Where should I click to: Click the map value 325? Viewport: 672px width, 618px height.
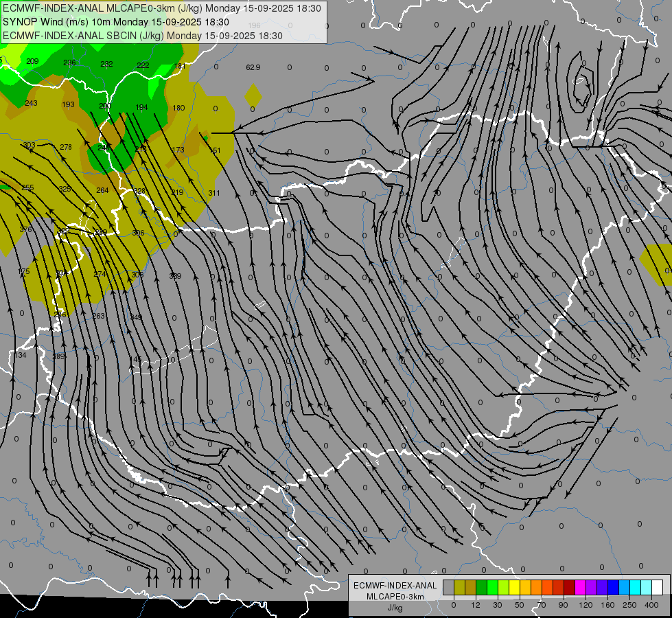click(65, 189)
